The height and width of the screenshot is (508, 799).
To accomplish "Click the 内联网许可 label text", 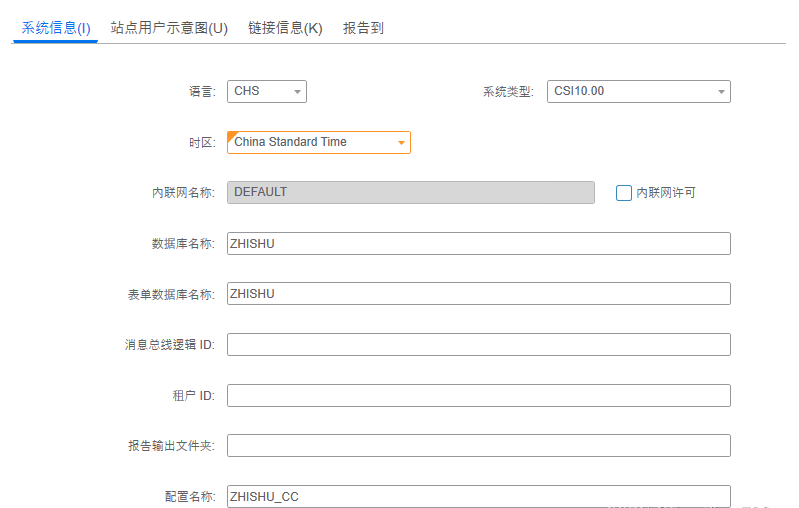I will (x=665, y=193).
